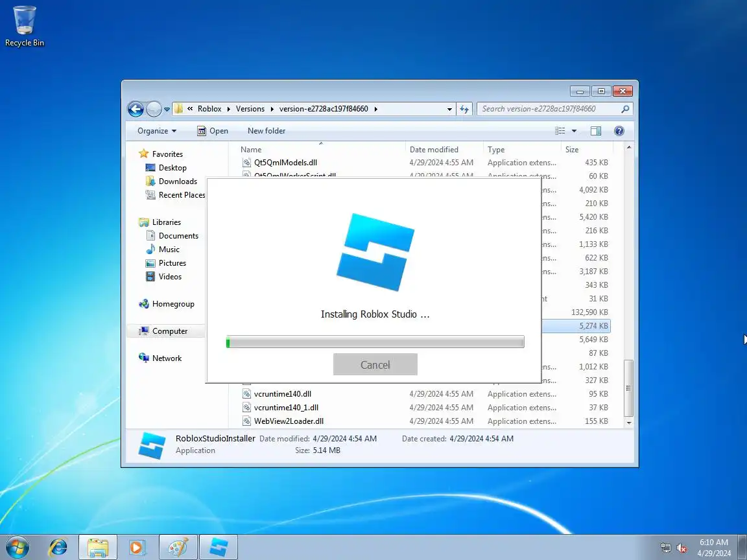Click the scroll down arrow in file list
This screenshot has height=560, width=747.
pos(629,423)
